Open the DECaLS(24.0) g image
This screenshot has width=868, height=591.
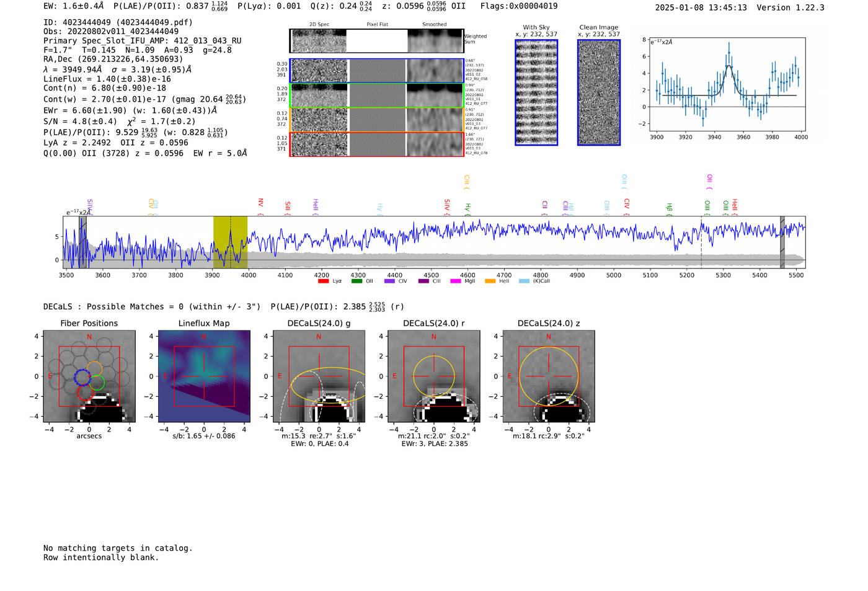[x=319, y=376]
